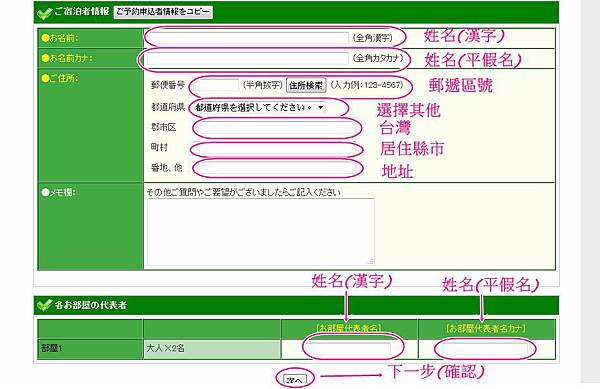Click the memo textarea resize grip
The height and width of the screenshot is (389, 600).
[371, 262]
